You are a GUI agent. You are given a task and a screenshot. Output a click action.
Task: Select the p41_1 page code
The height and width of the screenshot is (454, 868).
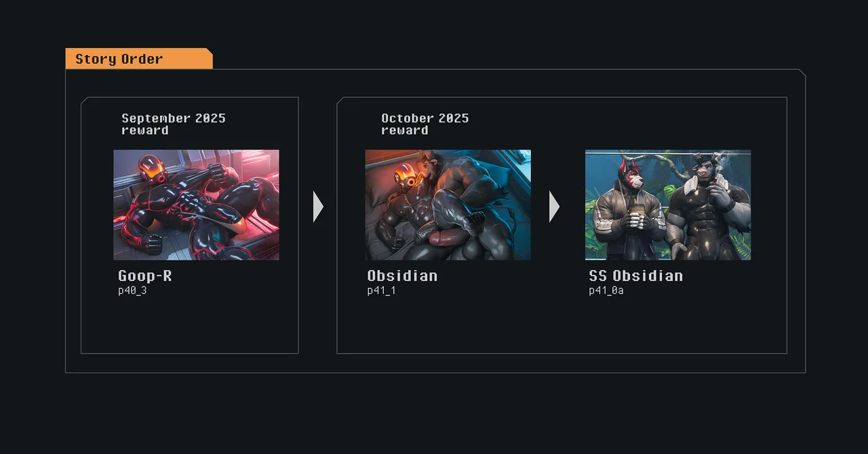pos(381,291)
